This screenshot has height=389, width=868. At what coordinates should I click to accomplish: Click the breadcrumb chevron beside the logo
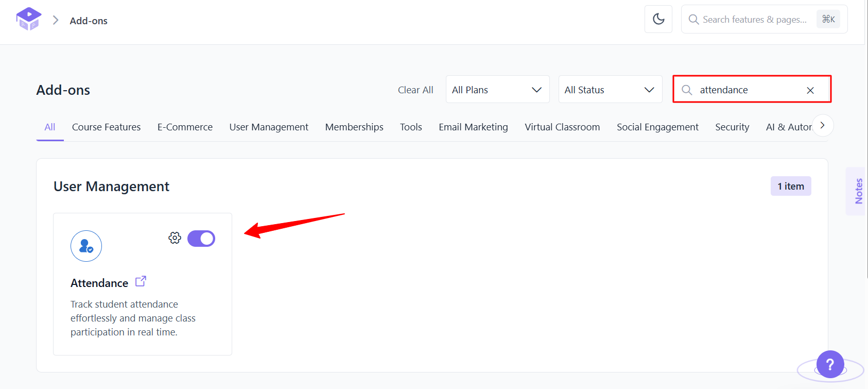coord(56,20)
